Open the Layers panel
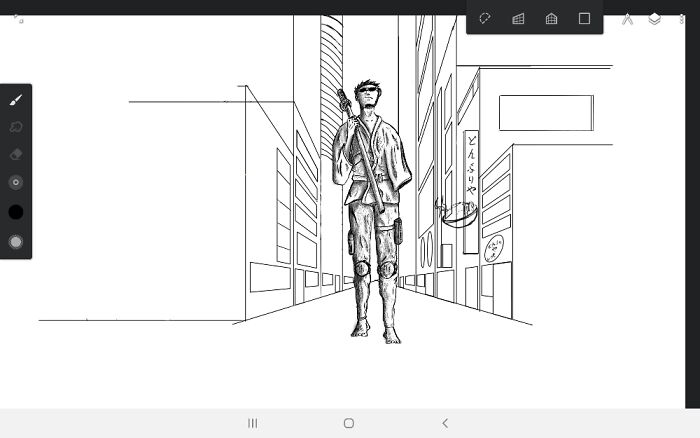The image size is (700, 438). pyautogui.click(x=655, y=18)
